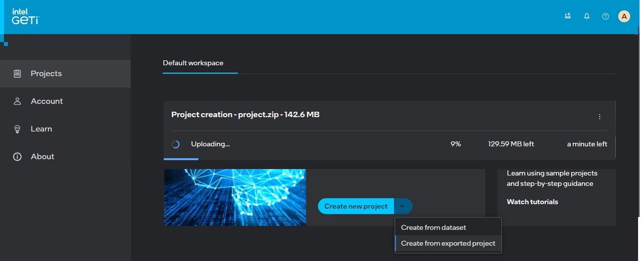Choose "Create from dataset" menu option
644x261 pixels.
(x=434, y=227)
